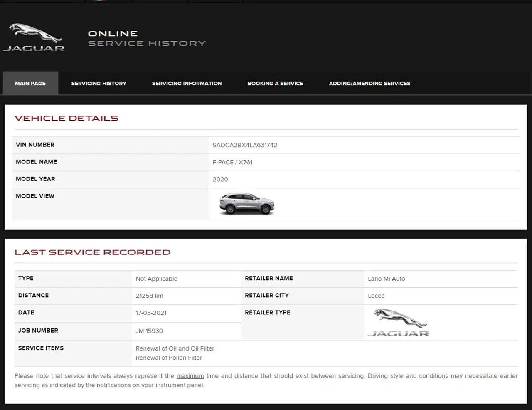Viewport: 532px width, 410px height.
Task: Click the distance value 21258 km
Action: tap(150, 296)
